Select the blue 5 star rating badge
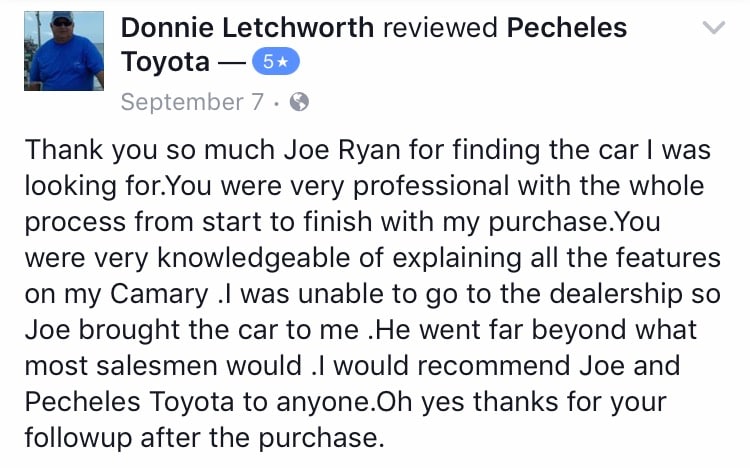 276,61
